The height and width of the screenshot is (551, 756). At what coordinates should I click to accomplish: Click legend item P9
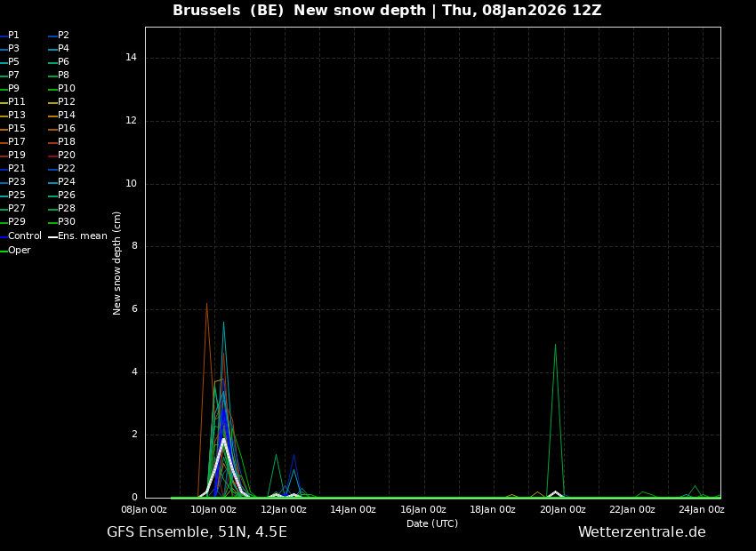[10, 89]
